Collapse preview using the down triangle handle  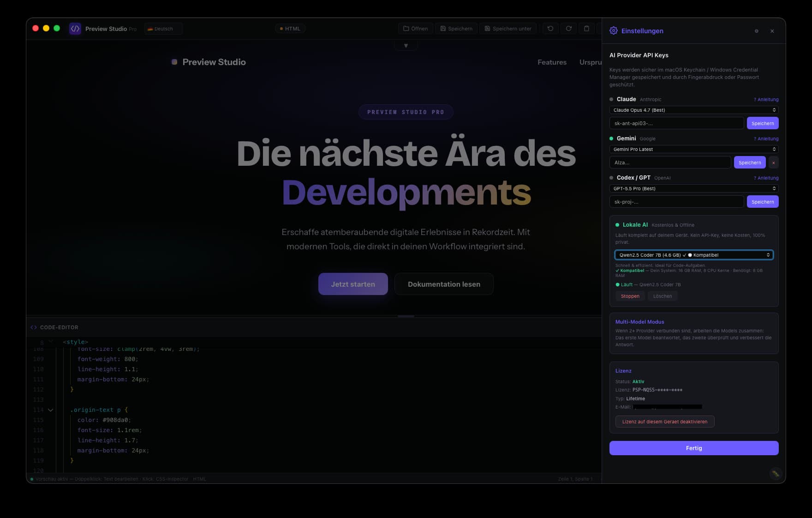(x=406, y=46)
